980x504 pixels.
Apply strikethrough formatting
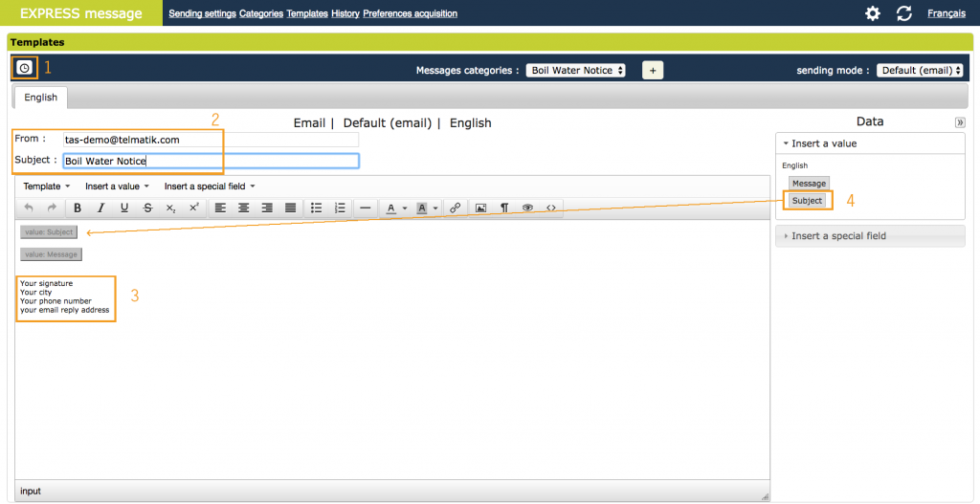pyautogui.click(x=147, y=208)
